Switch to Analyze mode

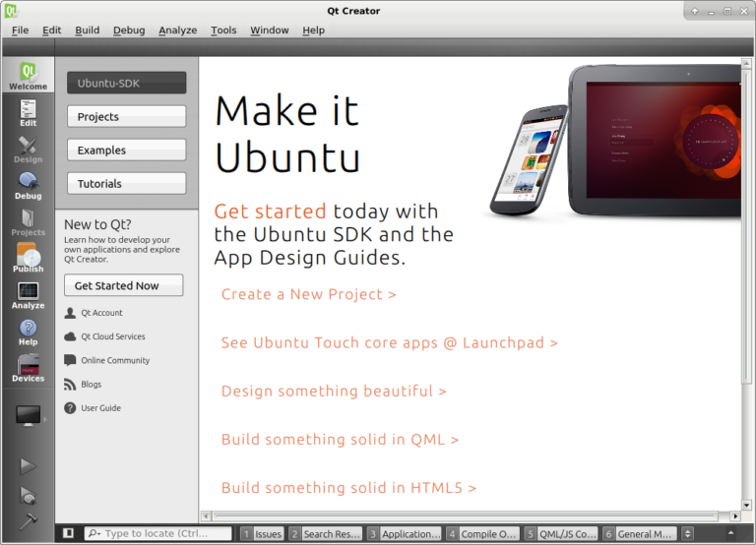(x=28, y=295)
